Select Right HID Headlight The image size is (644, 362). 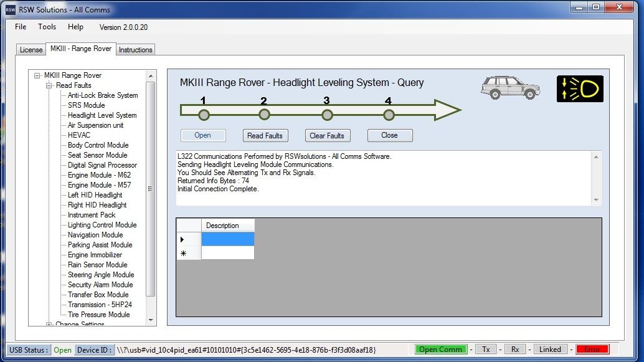97,205
